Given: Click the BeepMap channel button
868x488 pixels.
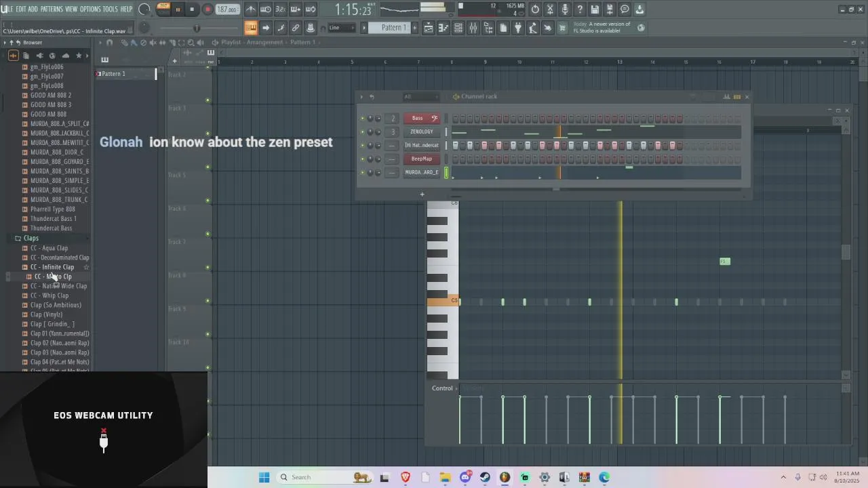Looking at the screenshot, I should 422,159.
